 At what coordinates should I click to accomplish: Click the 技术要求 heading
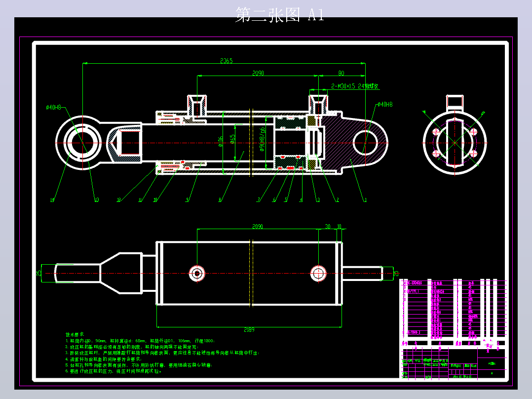tap(75, 334)
